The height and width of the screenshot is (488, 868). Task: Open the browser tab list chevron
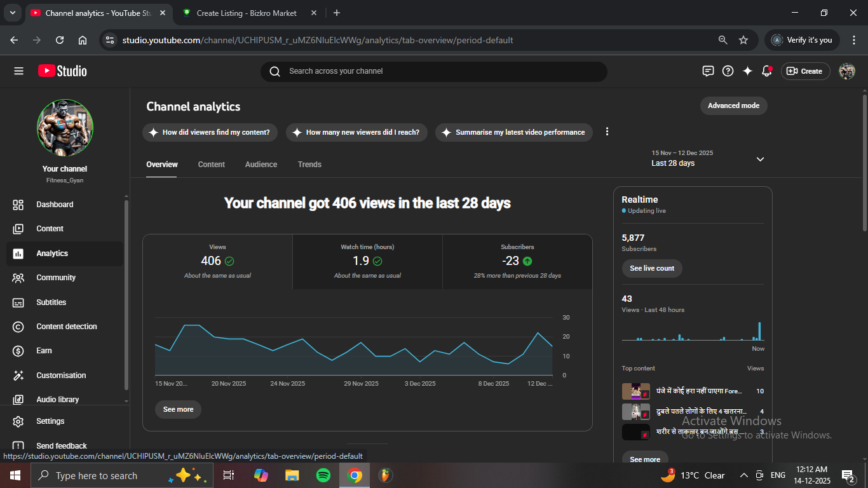12,13
